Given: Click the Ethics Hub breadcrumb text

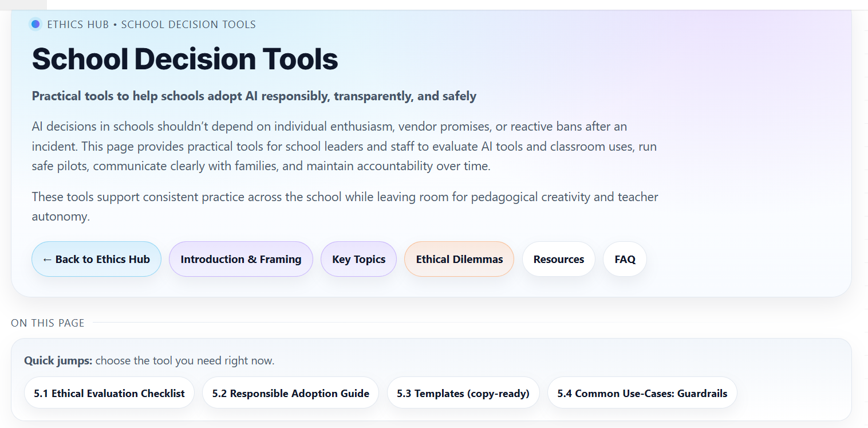Looking at the screenshot, I should coord(78,25).
